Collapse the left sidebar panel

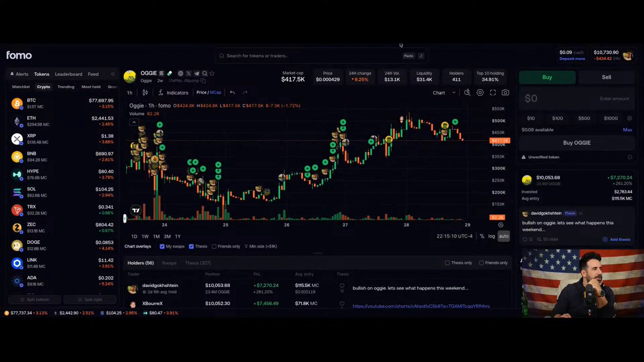click(x=113, y=74)
